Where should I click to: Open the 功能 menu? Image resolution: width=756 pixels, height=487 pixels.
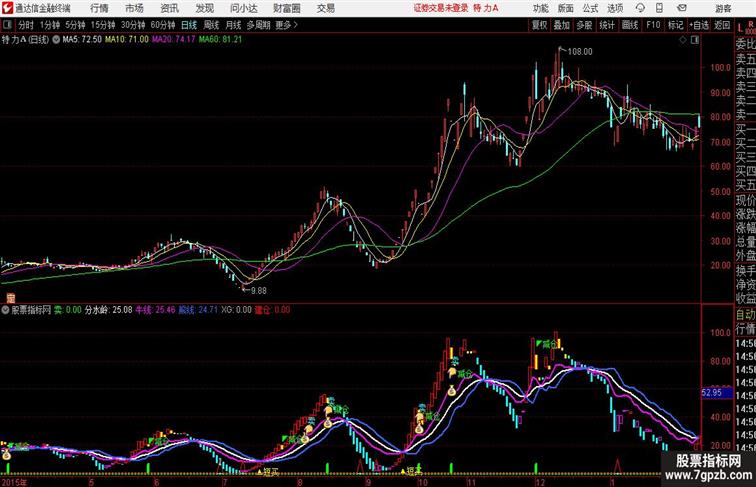point(540,8)
